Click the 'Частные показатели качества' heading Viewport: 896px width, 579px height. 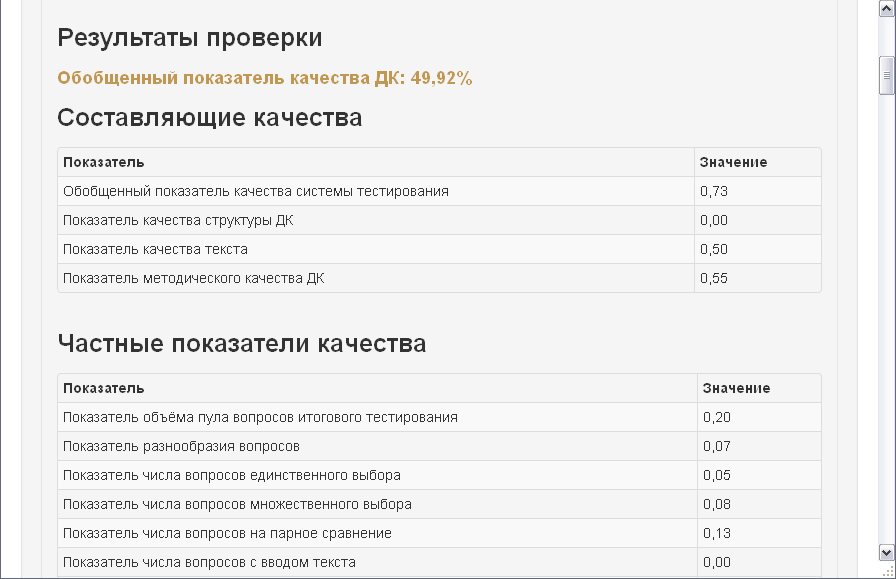pos(242,344)
